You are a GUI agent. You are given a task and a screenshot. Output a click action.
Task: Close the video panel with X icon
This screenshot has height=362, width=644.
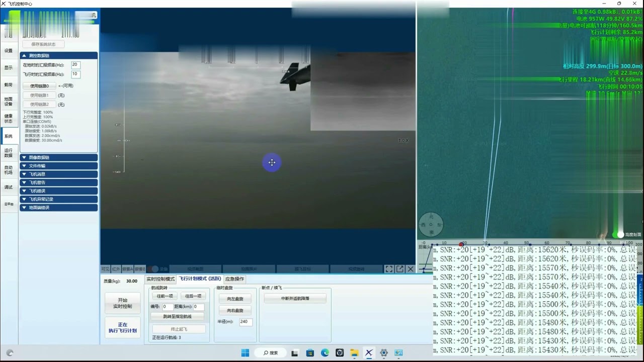point(411,269)
